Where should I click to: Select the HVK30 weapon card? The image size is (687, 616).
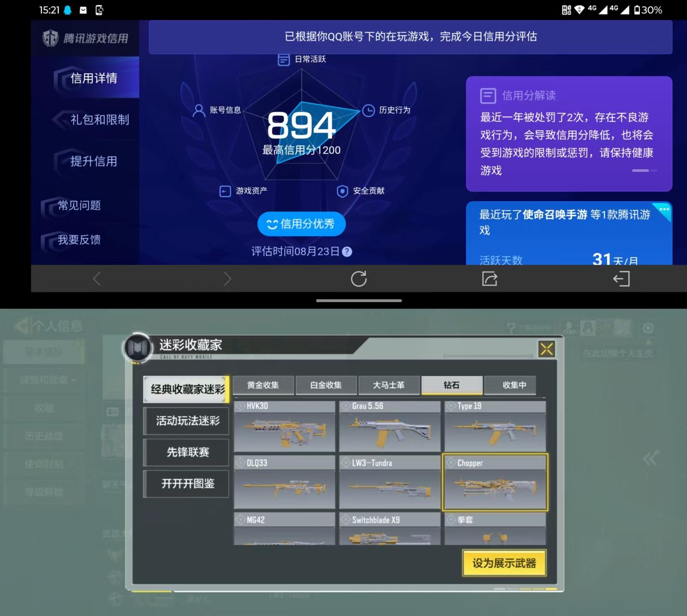[284, 426]
